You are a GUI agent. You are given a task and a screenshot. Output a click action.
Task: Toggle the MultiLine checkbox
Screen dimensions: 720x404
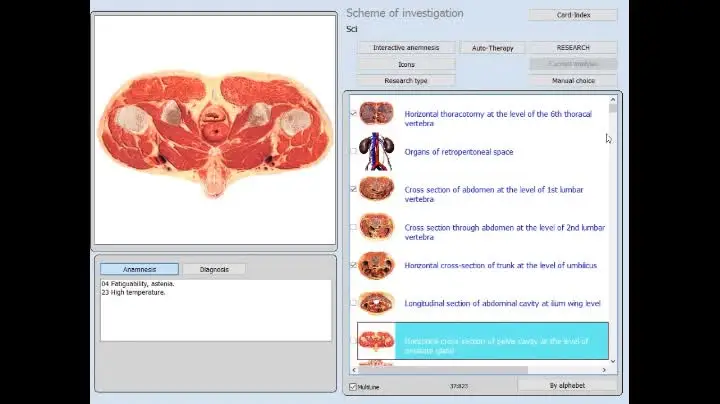click(353, 387)
